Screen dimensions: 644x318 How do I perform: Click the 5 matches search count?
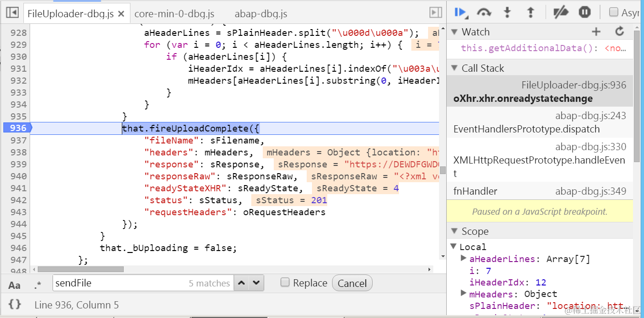pos(209,283)
